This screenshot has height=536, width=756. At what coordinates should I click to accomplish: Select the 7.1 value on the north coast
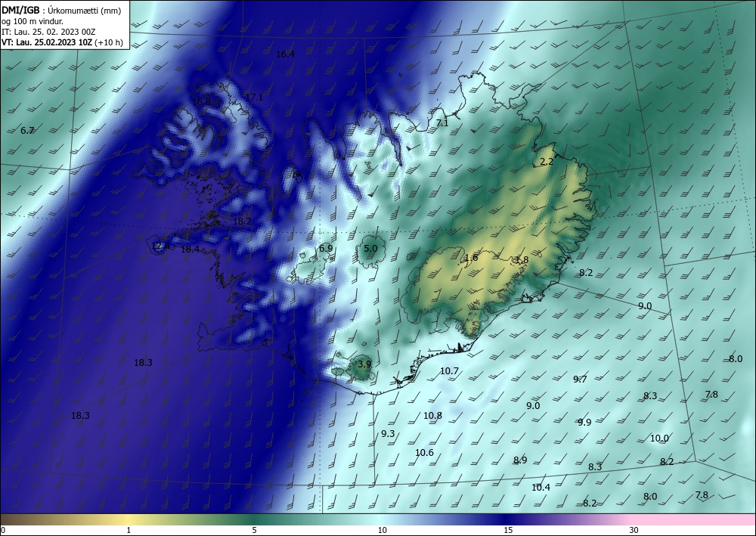(x=442, y=123)
